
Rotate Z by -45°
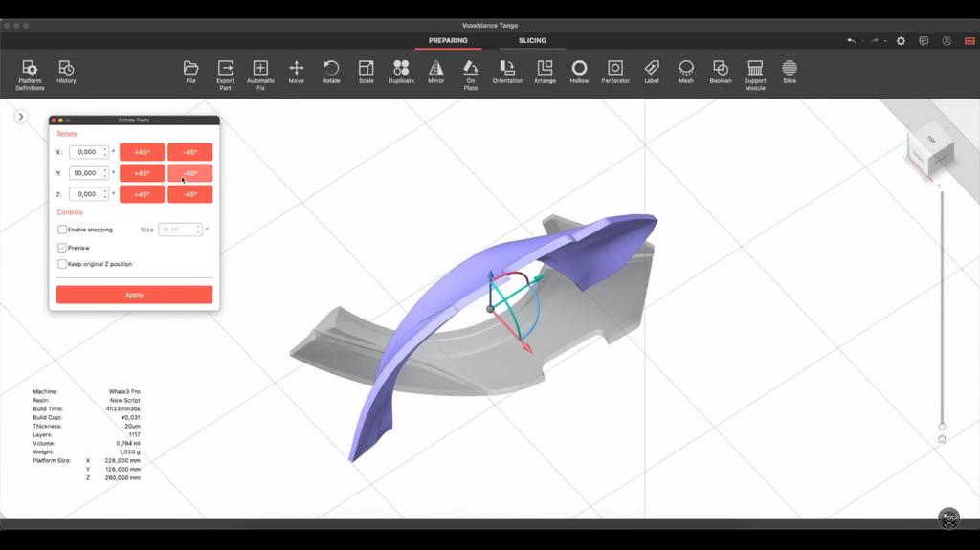tap(190, 194)
